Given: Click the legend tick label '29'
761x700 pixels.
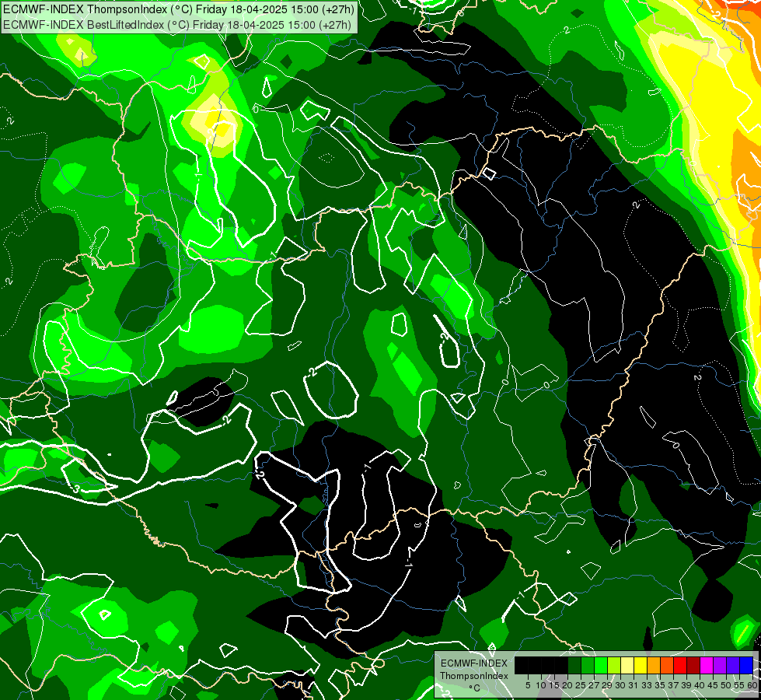Looking at the screenshot, I should pos(607,685).
